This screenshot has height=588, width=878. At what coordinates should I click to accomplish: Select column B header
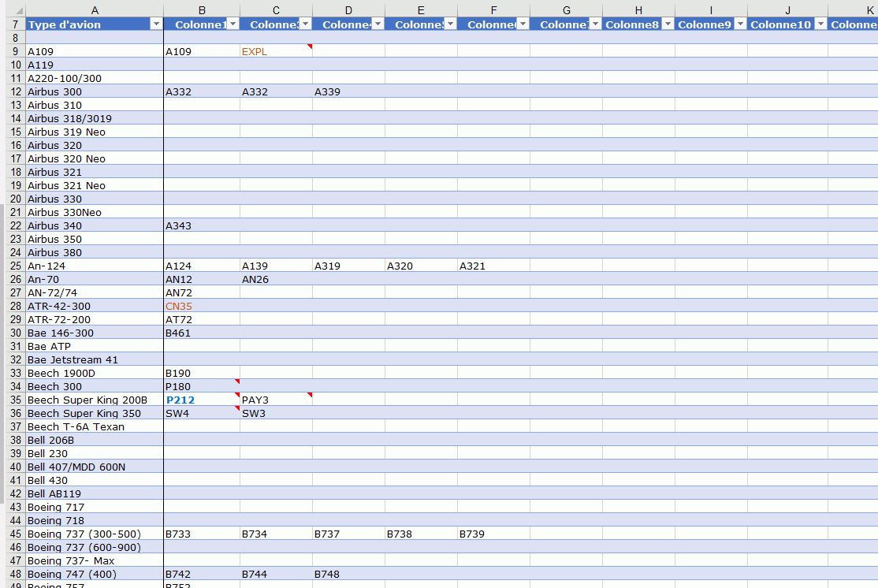pos(202,10)
